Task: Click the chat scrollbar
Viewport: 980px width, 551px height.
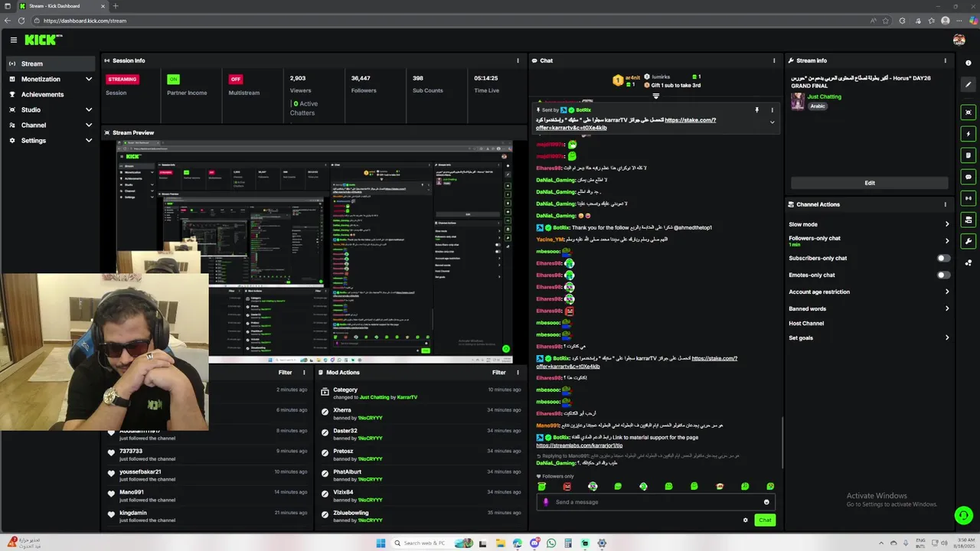Action: coord(782,442)
